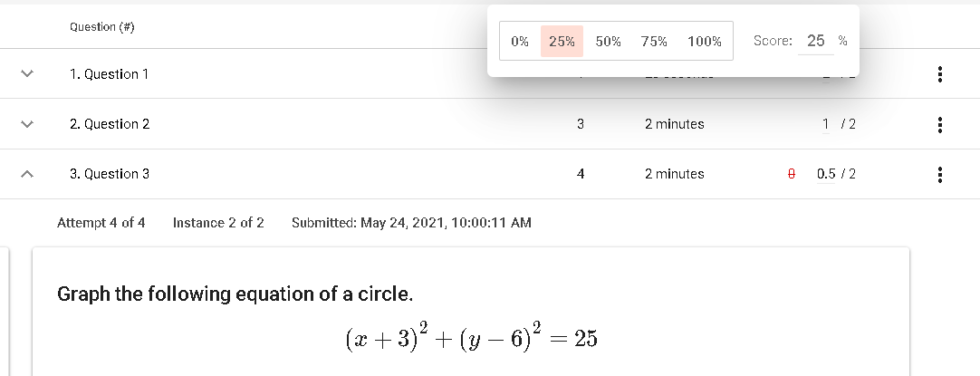Open the more options menu for Question 2
This screenshot has width=980, height=376.
[x=941, y=124]
